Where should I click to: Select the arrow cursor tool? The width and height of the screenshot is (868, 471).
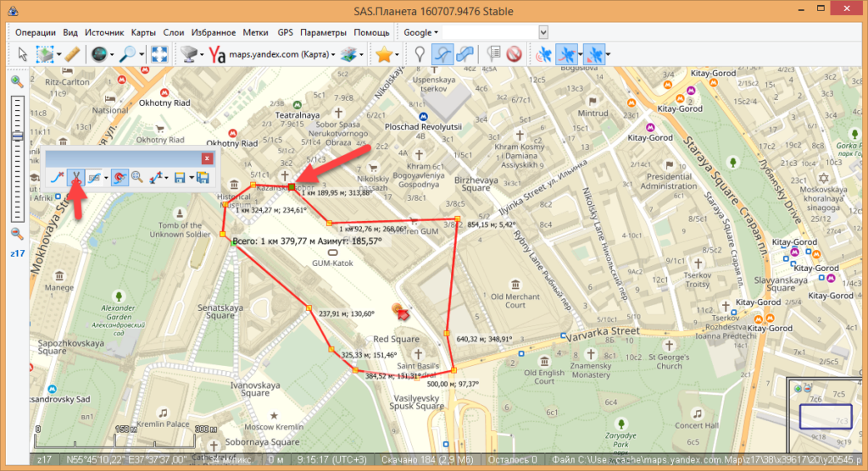tap(23, 54)
